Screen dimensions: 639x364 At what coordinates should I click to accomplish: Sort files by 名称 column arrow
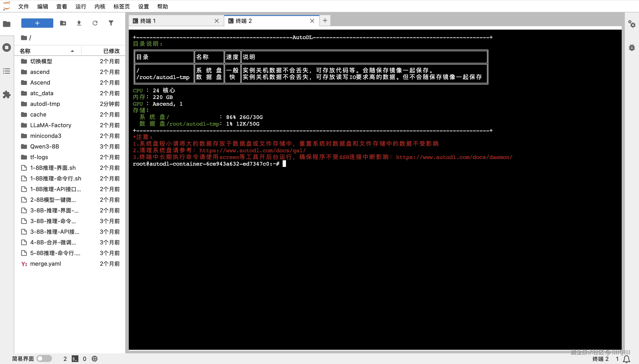[x=72, y=51]
